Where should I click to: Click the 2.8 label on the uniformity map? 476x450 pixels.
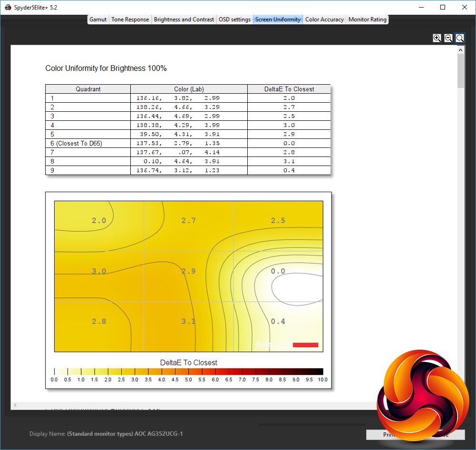point(99,321)
